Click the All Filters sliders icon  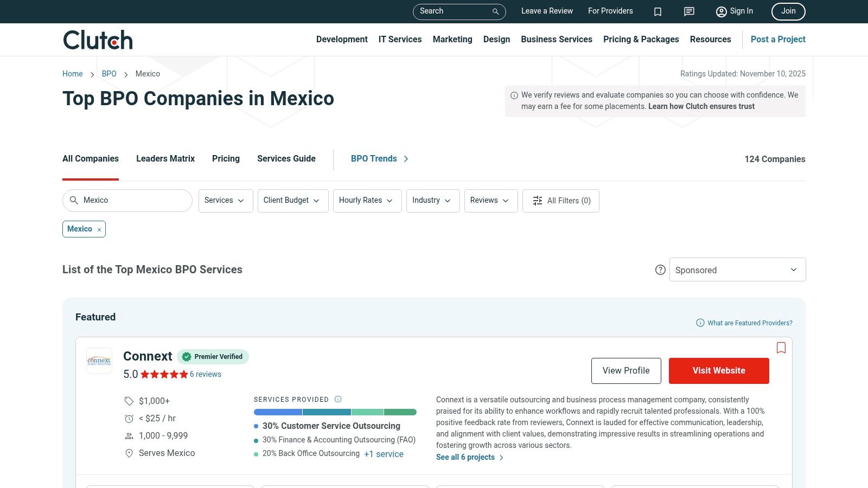tap(537, 201)
